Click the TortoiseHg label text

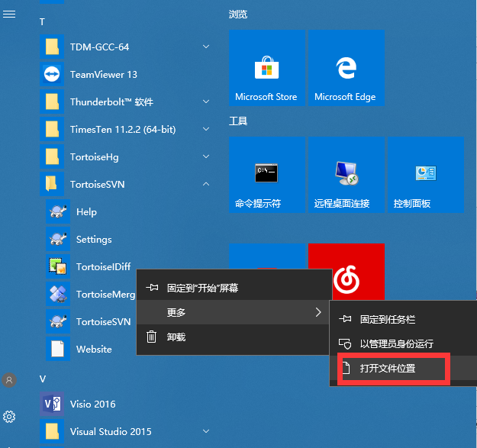[95, 157]
